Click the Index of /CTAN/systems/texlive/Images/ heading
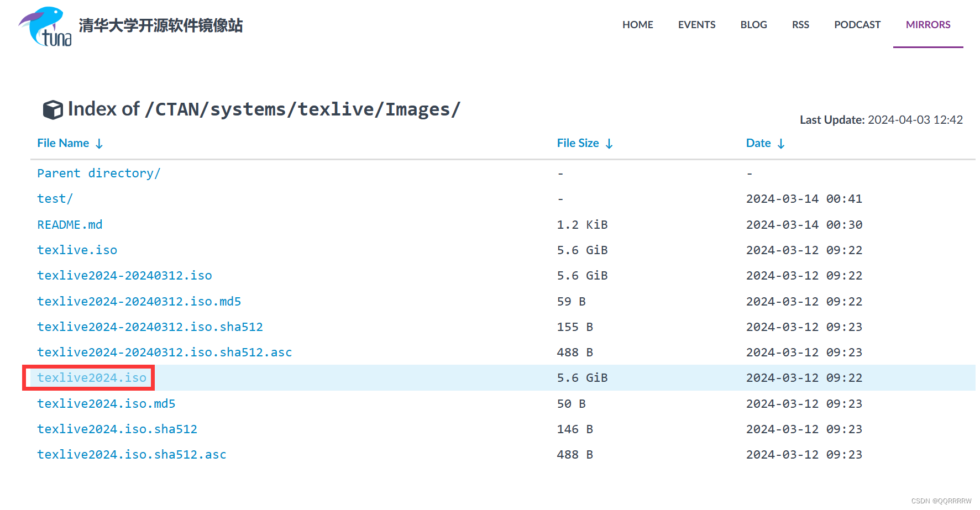Viewport: 980px width, 510px height. (264, 109)
